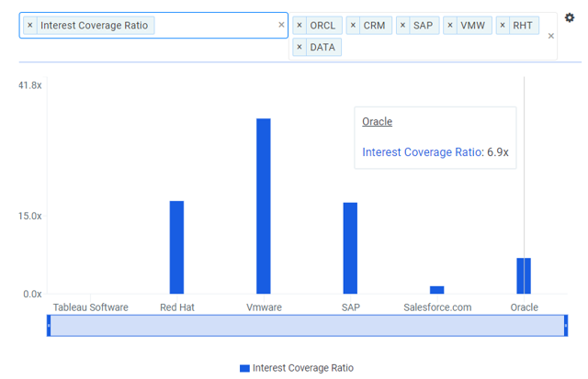Click the Red Hat bar
Viewport: 588px width, 379px height.
point(176,247)
